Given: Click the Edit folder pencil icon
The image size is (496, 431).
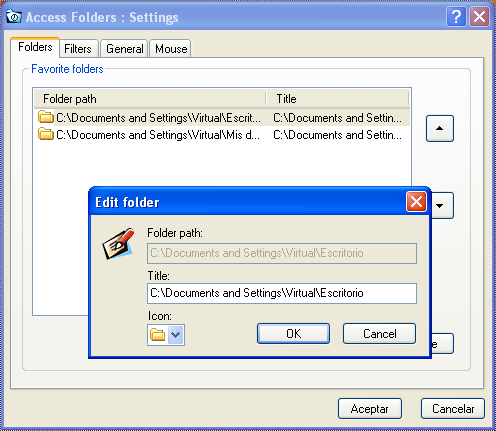Looking at the screenshot, I should coord(118,244).
